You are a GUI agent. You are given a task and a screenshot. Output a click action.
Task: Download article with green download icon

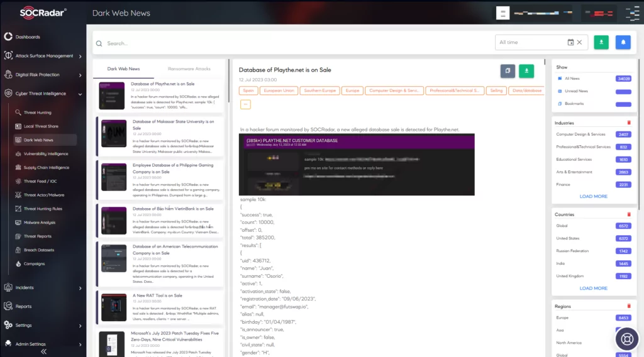pyautogui.click(x=526, y=70)
